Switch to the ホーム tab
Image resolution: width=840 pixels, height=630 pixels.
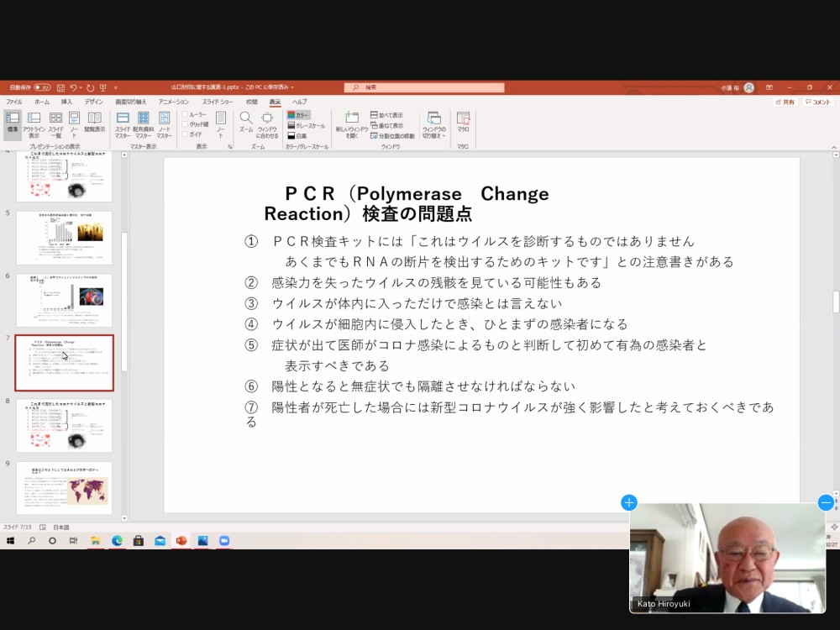pos(42,102)
